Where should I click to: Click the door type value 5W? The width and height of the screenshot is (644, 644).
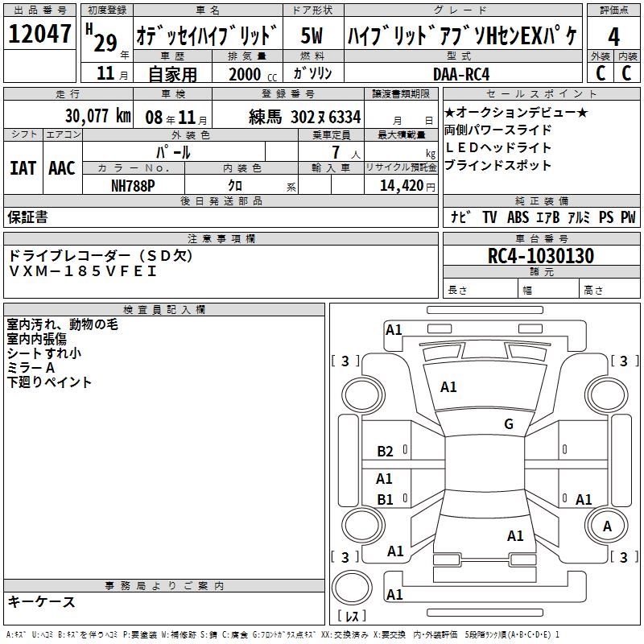[x=312, y=35]
